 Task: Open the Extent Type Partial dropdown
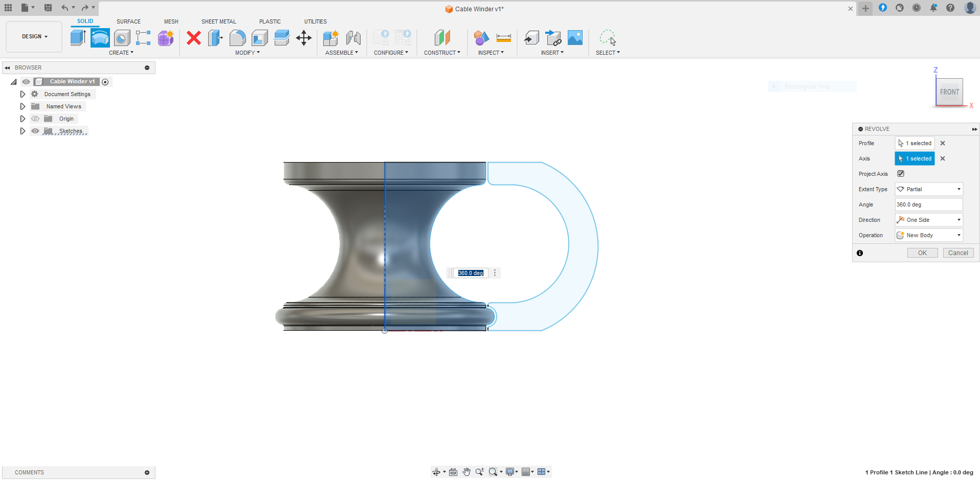pyautogui.click(x=929, y=189)
